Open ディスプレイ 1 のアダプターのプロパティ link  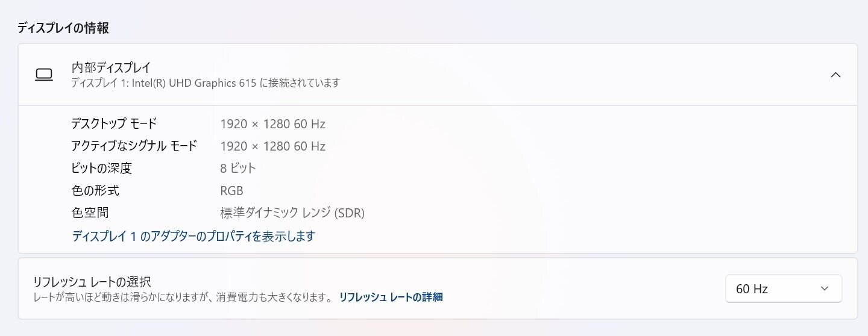click(x=193, y=236)
